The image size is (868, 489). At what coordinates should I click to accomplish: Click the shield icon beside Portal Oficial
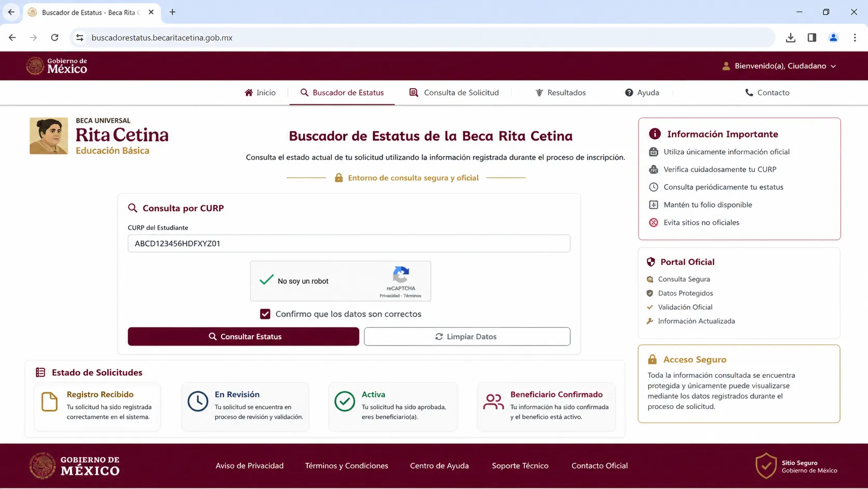coord(650,262)
